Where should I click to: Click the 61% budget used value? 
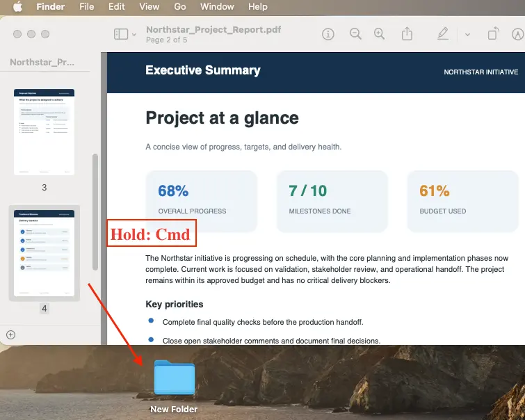(435, 191)
